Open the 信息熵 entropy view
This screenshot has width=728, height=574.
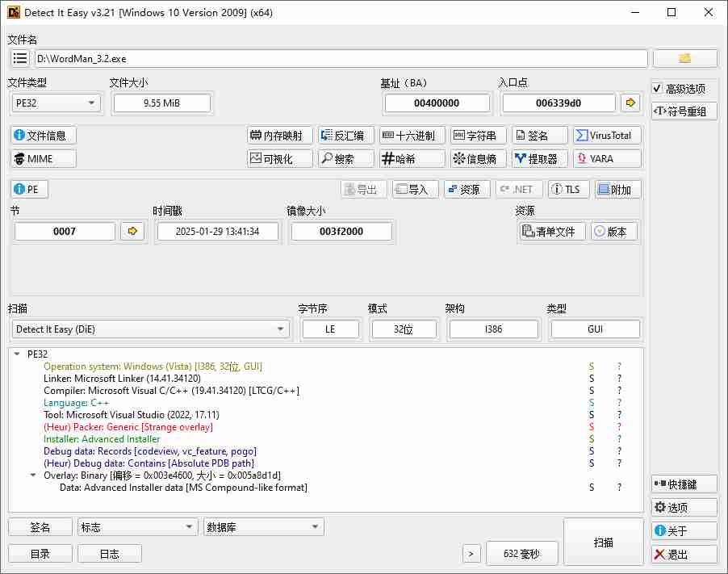click(x=479, y=159)
